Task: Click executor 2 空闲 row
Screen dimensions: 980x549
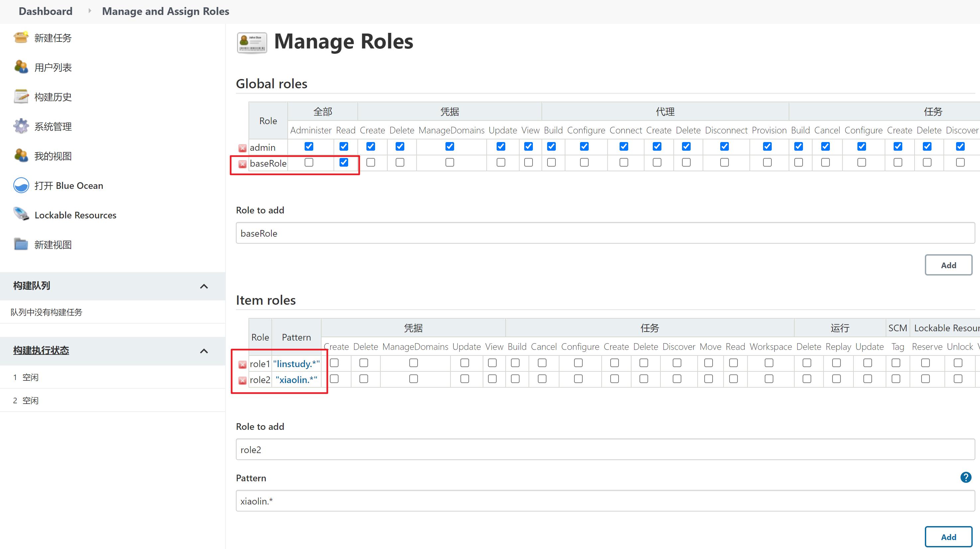Action: [x=113, y=400]
